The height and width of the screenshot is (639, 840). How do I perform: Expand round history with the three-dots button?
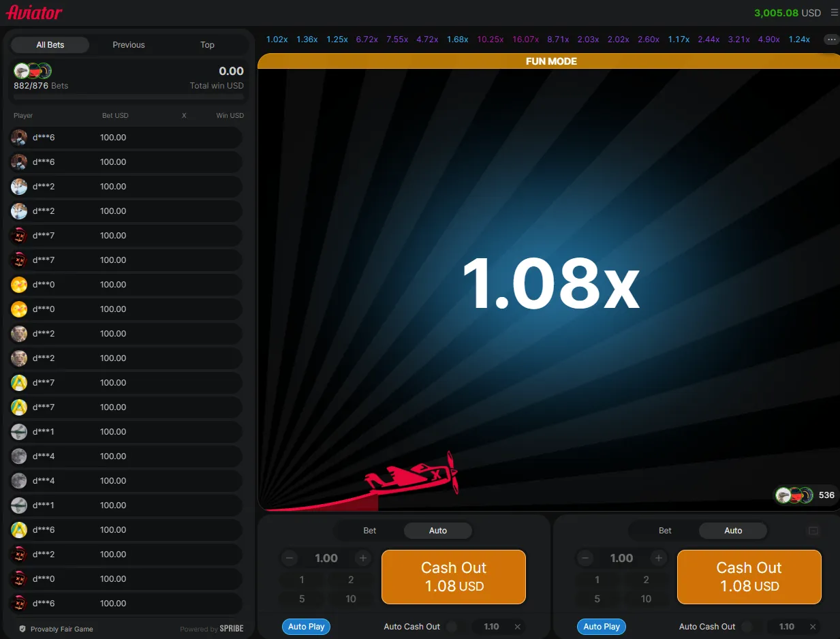pos(831,40)
